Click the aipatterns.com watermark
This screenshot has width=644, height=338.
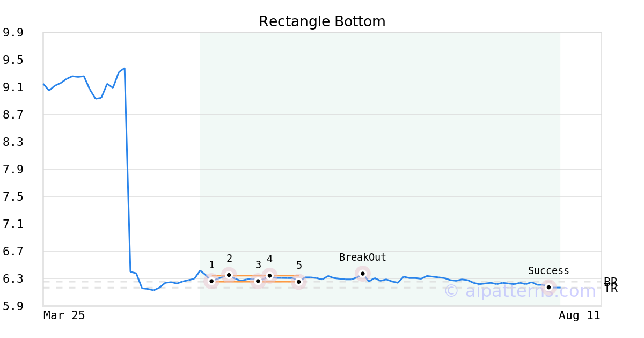tap(520, 291)
